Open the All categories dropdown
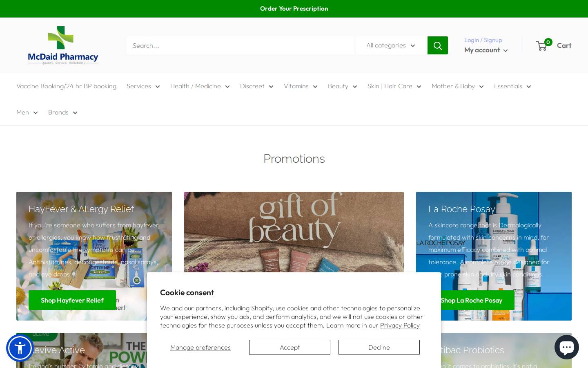588x368 pixels. coord(391,45)
